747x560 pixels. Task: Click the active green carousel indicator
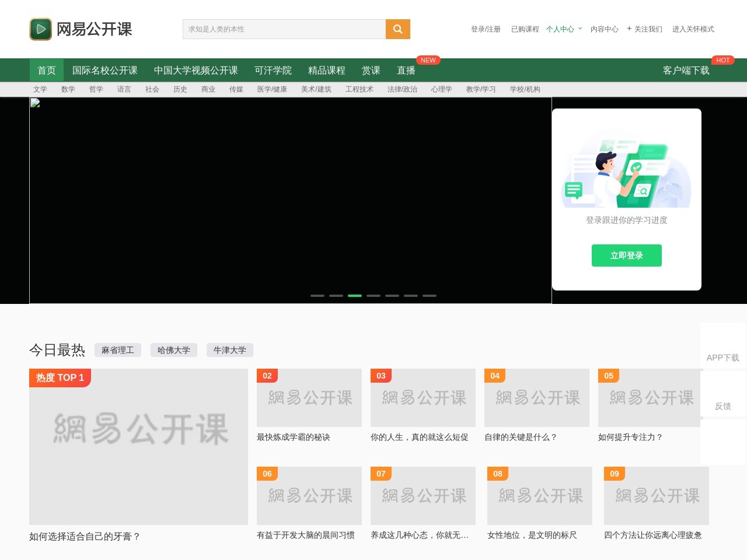point(355,296)
